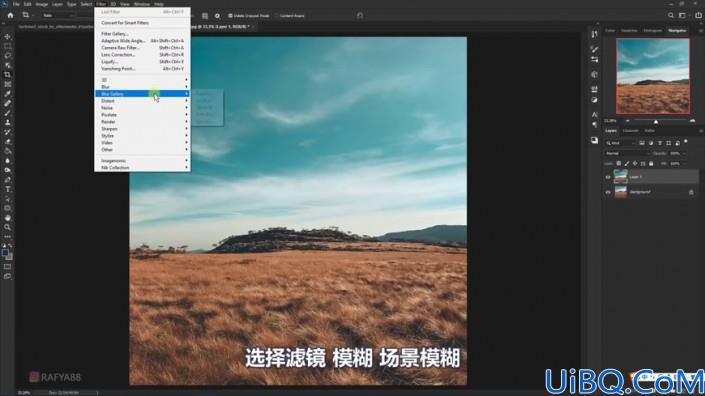705x396 pixels.
Task: Click the Home icon in options bar
Action: [10, 15]
